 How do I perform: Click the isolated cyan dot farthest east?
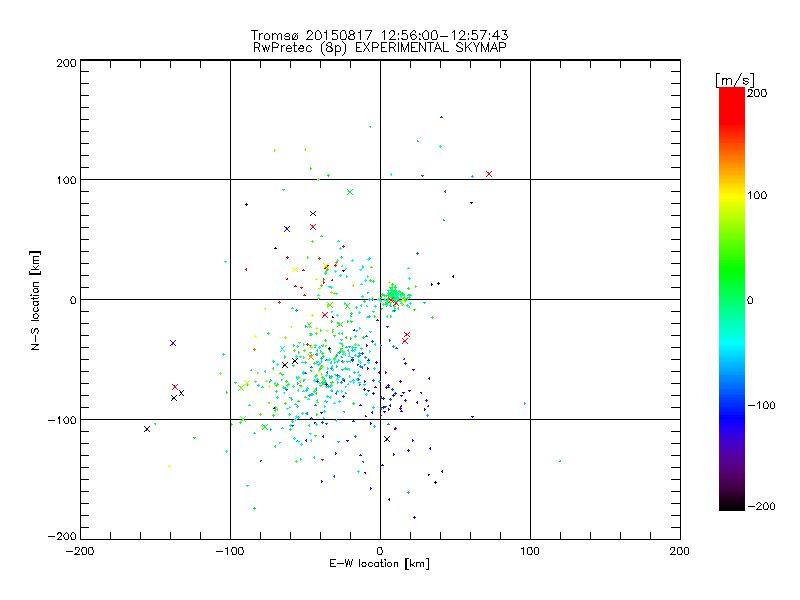click(560, 461)
